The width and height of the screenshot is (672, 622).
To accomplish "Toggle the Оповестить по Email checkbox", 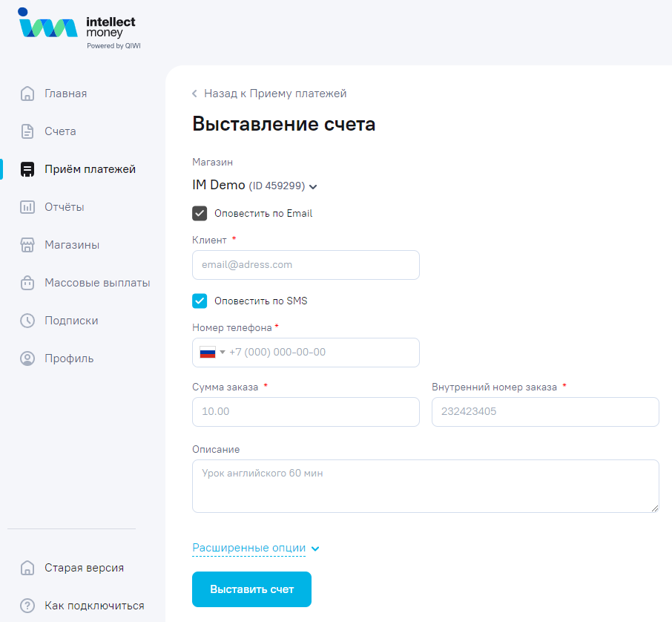I will point(200,213).
